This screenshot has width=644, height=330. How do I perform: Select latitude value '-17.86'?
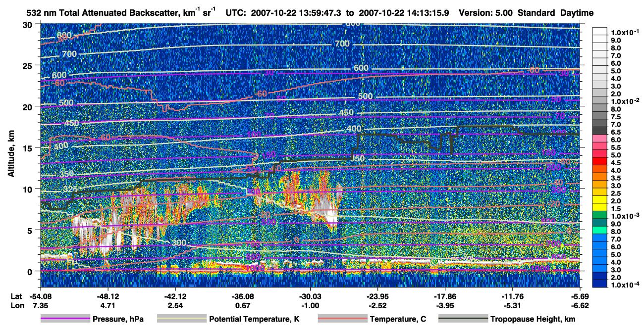point(445,297)
